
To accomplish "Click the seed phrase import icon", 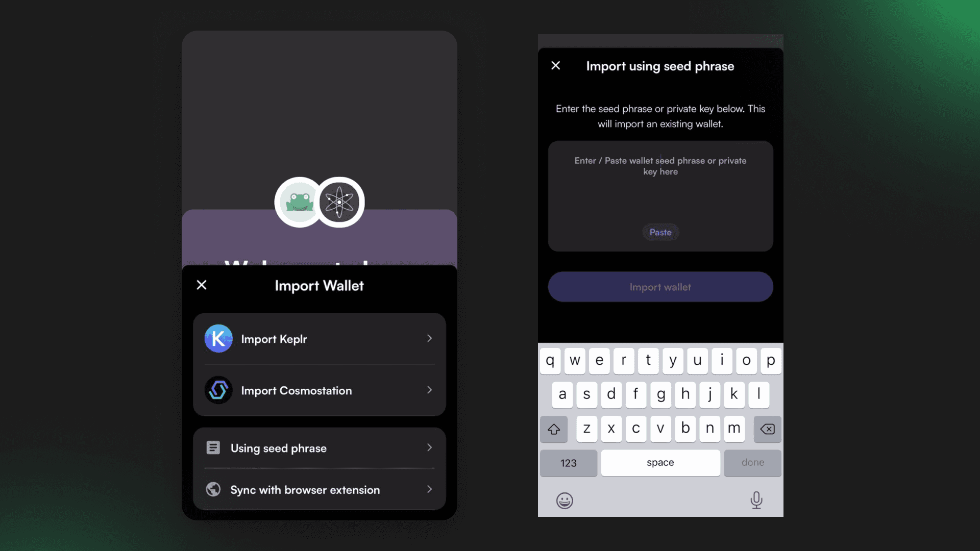I will click(x=213, y=447).
